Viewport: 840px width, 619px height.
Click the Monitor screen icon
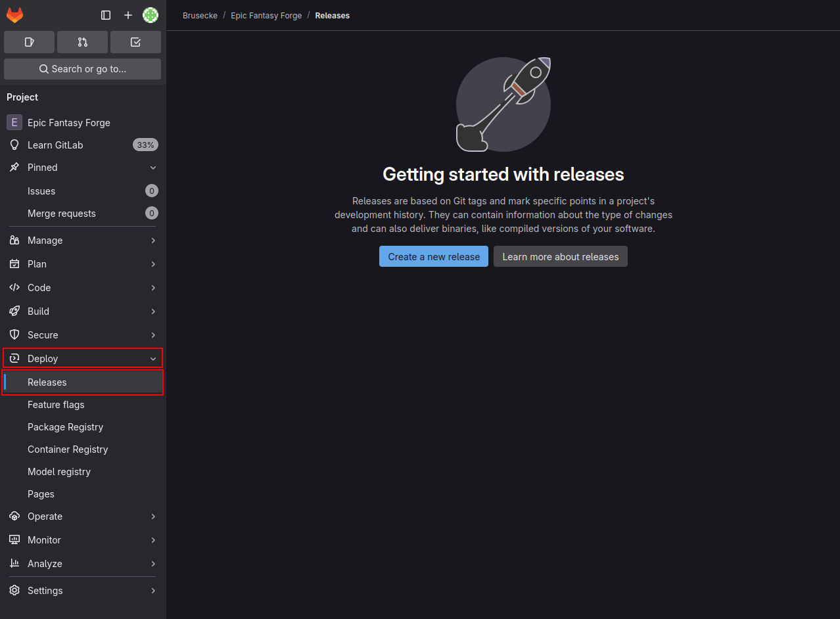coord(14,540)
